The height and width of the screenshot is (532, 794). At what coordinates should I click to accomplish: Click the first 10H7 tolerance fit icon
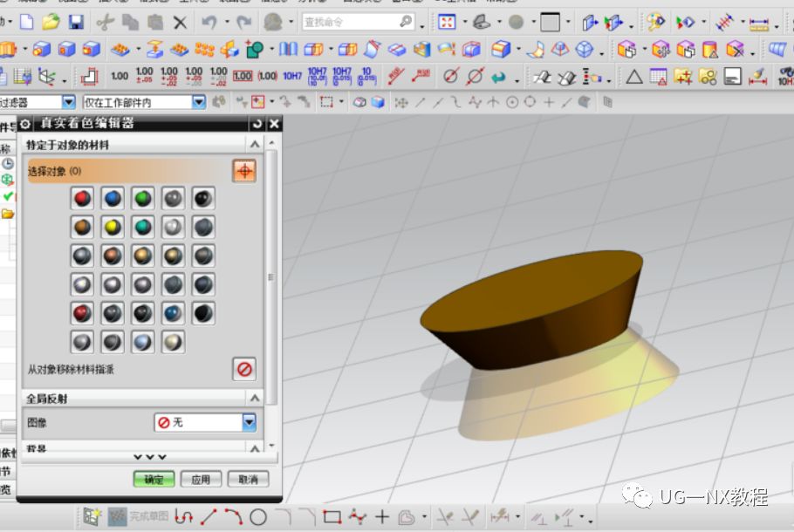292,76
